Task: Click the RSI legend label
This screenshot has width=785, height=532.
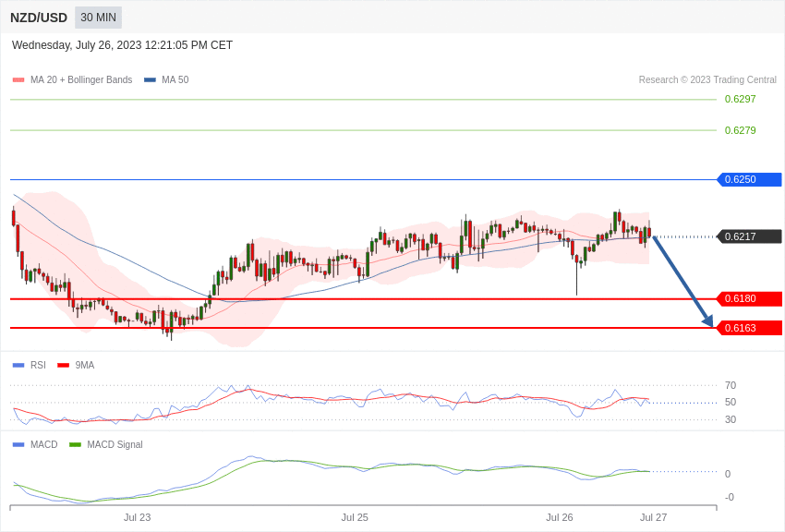Action: click(38, 366)
